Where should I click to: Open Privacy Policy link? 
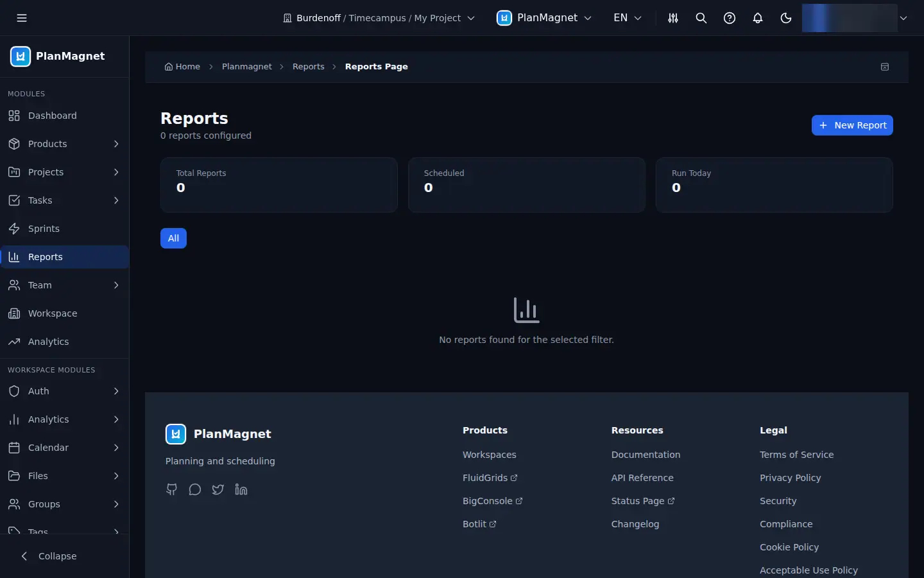click(x=791, y=478)
